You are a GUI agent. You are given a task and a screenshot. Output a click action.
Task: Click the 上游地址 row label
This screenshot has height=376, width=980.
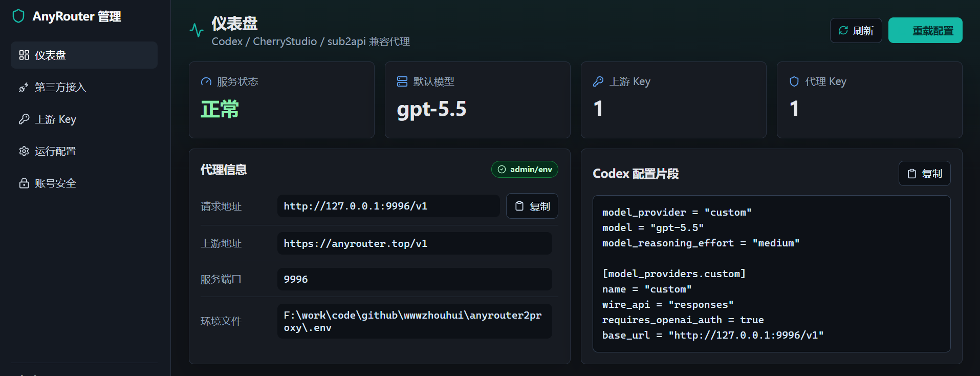click(x=221, y=243)
